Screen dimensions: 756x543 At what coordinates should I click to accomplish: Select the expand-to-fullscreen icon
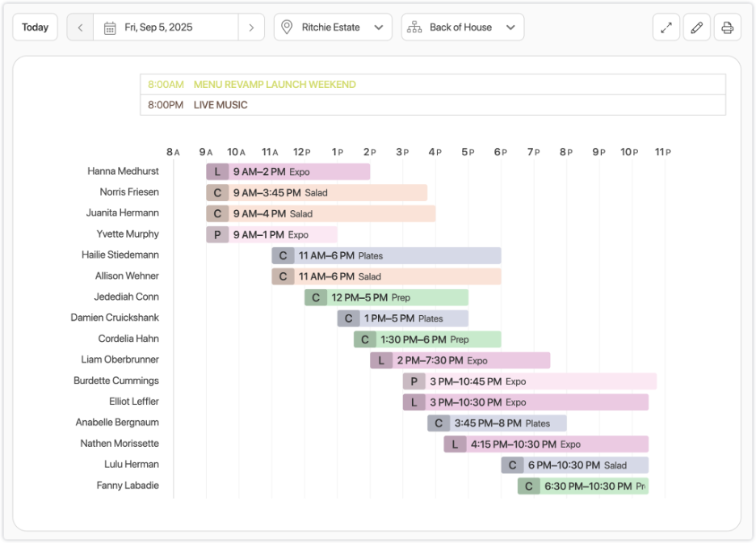pos(666,27)
